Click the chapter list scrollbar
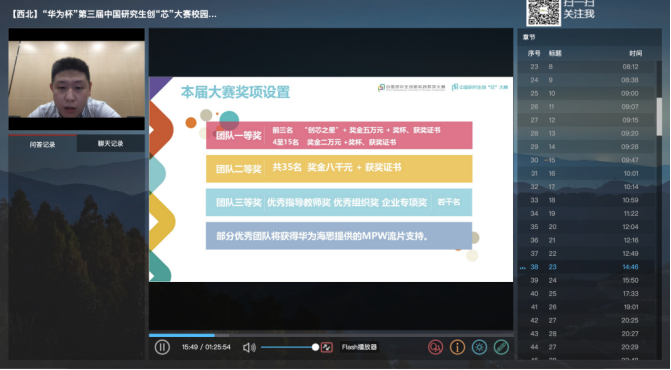 [659, 116]
